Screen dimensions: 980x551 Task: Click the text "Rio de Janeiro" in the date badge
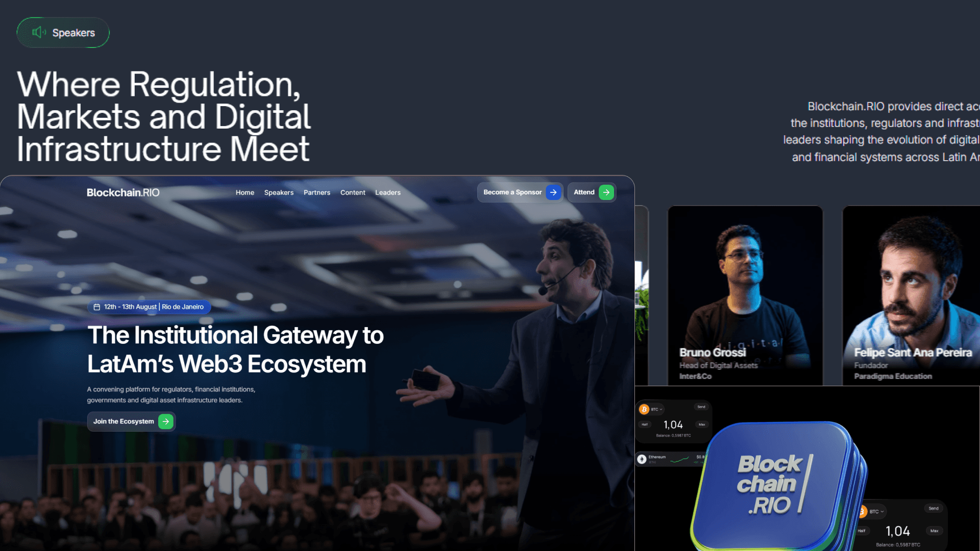tap(183, 307)
